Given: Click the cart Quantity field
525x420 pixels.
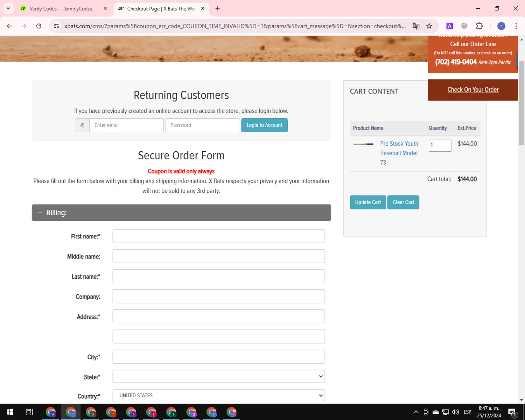Looking at the screenshot, I should pyautogui.click(x=440, y=145).
